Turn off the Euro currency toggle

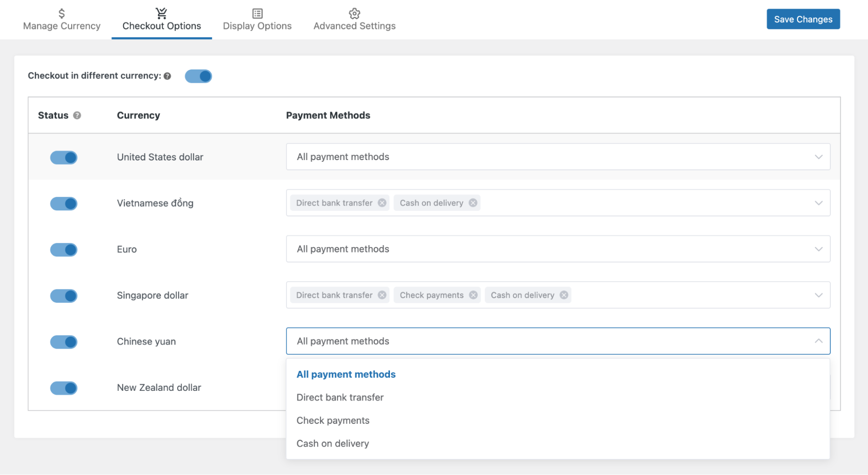(63, 249)
